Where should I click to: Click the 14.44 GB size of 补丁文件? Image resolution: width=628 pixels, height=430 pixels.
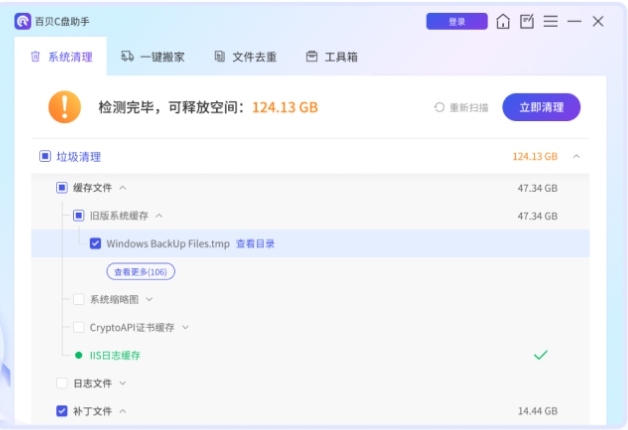click(537, 411)
